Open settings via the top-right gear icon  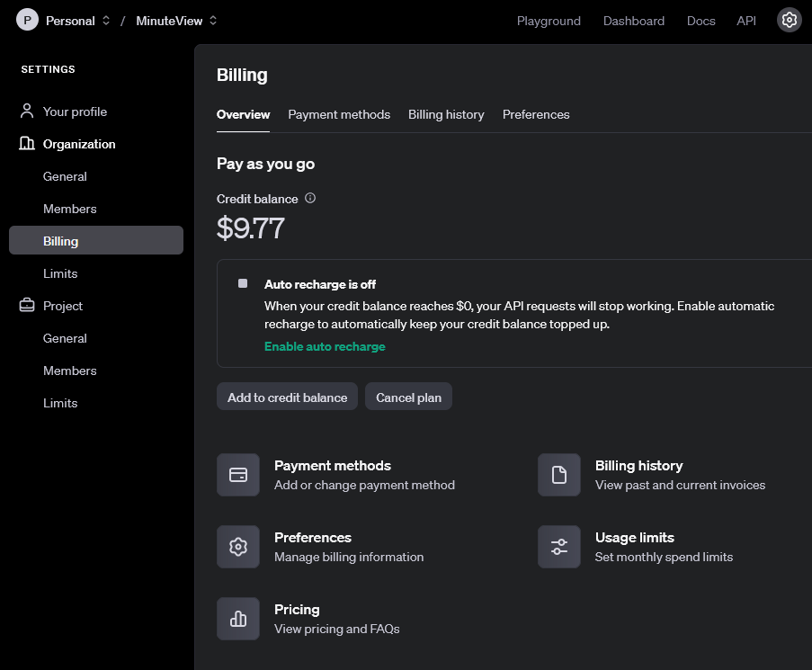(x=789, y=19)
